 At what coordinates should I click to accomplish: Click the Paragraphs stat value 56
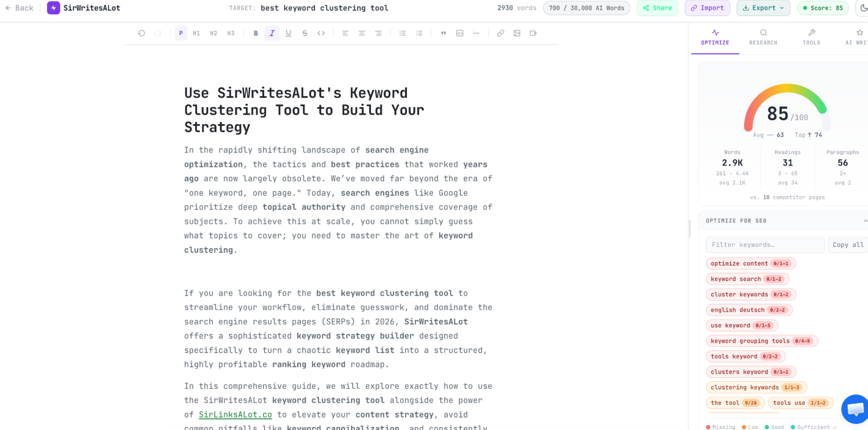coord(843,163)
